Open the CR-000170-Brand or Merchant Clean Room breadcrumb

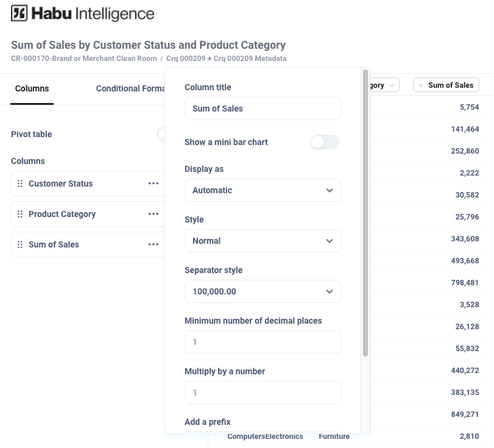point(84,59)
